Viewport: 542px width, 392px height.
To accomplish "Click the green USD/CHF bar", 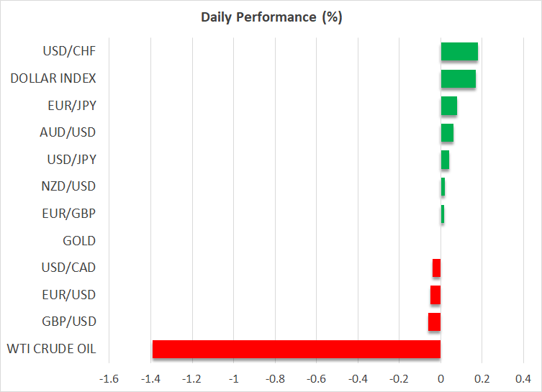I will coord(459,51).
